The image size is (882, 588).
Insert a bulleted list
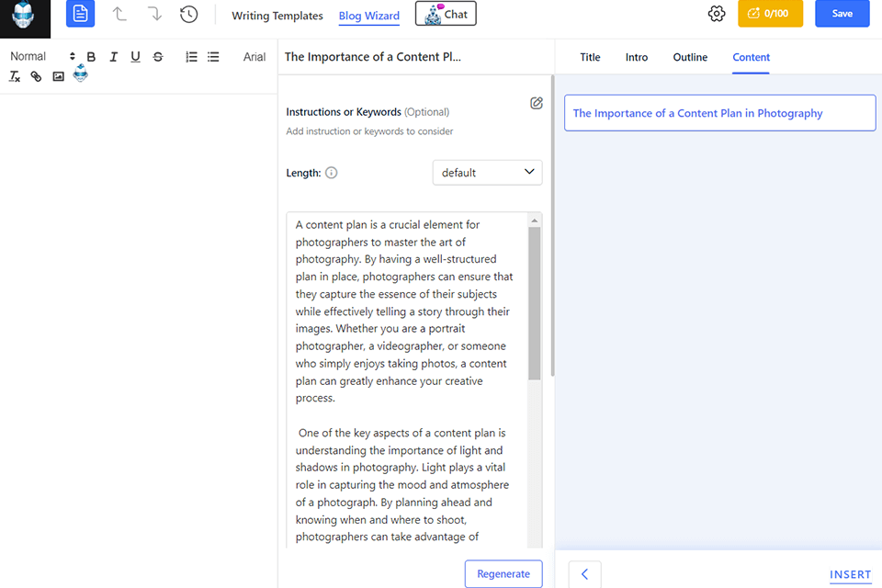pyautogui.click(x=213, y=57)
